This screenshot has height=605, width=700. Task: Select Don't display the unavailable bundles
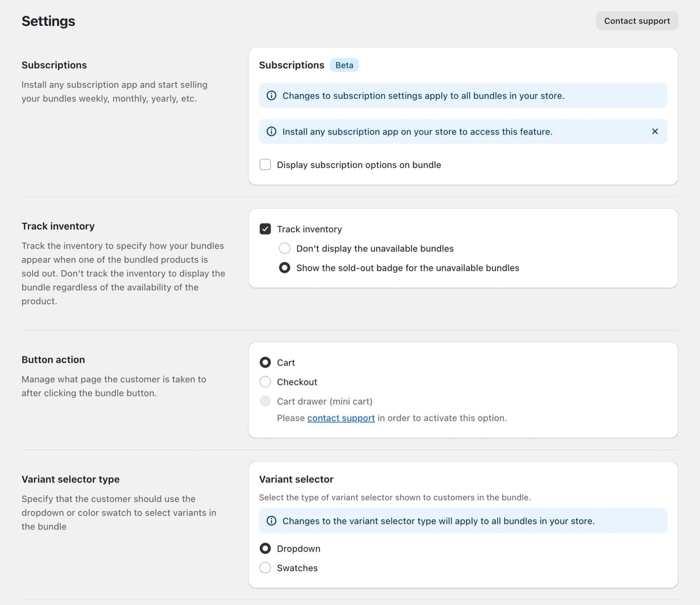pyautogui.click(x=284, y=248)
